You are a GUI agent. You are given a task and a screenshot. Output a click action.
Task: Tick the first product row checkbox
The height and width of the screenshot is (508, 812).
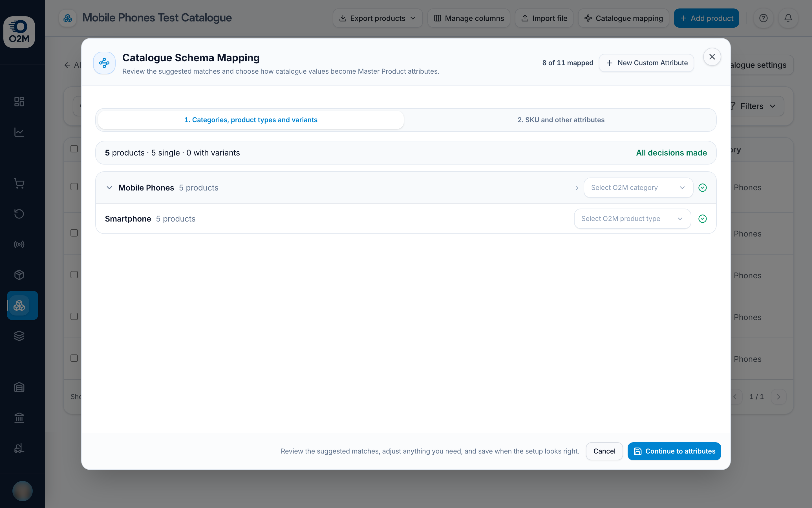coord(74,187)
